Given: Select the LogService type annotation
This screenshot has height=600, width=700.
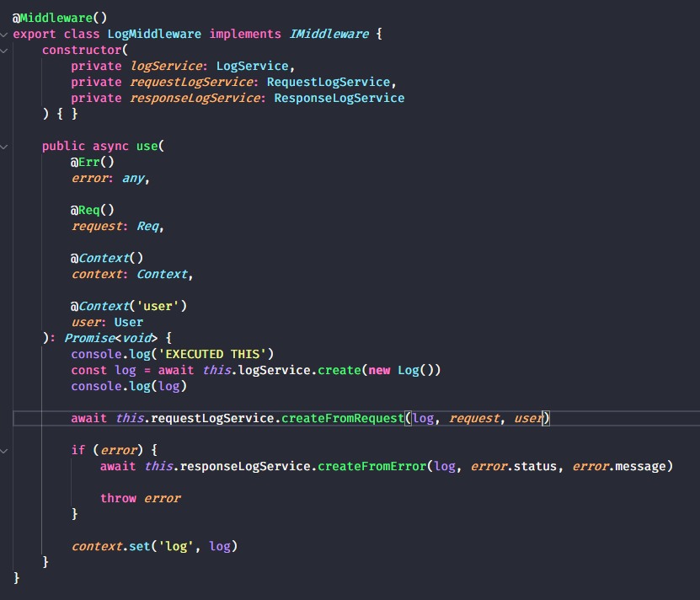Looking at the screenshot, I should [x=250, y=66].
